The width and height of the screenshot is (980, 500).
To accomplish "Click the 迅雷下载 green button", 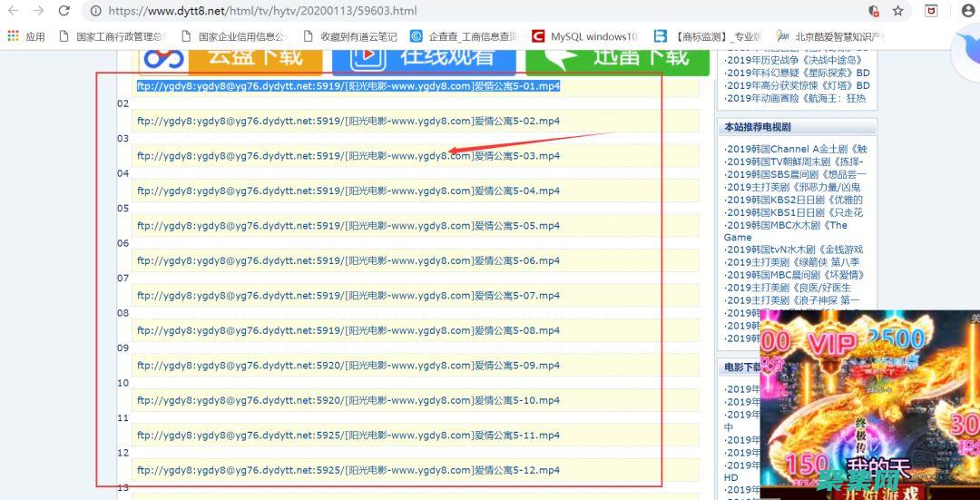I will [618, 63].
